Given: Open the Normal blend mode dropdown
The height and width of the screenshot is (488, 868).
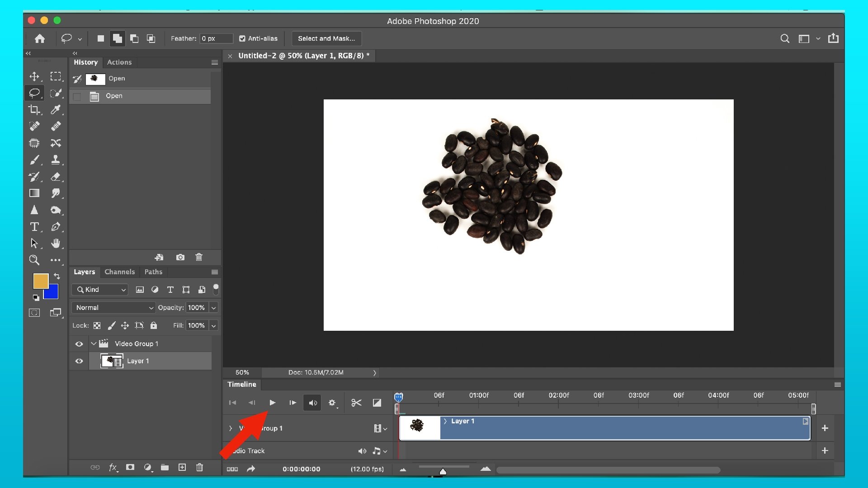Looking at the screenshot, I should coord(113,308).
